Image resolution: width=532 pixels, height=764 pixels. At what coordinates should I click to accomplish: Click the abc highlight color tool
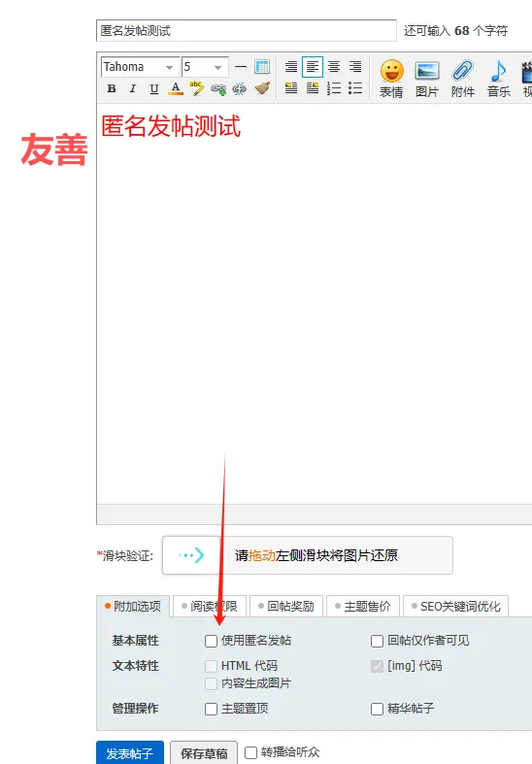pos(196,88)
